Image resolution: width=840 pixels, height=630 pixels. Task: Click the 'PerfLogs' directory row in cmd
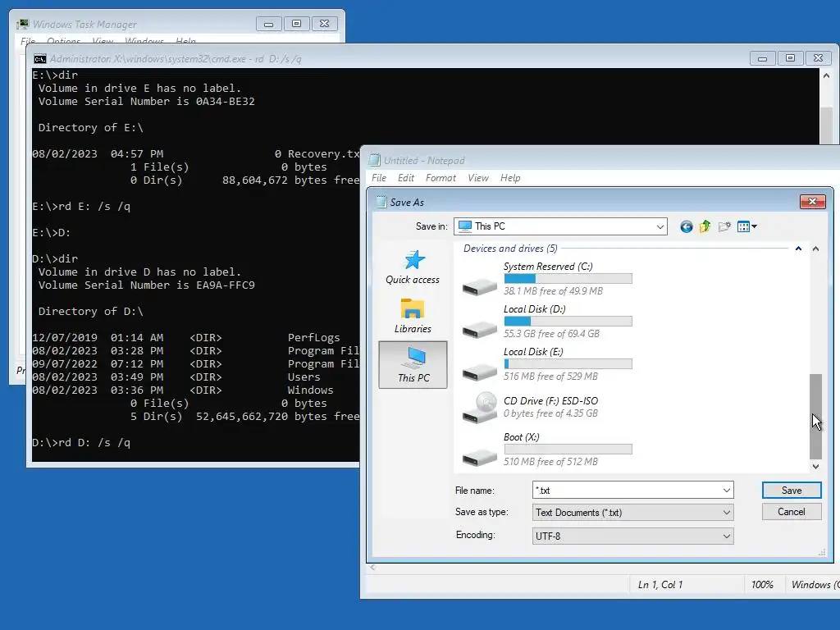186,338
